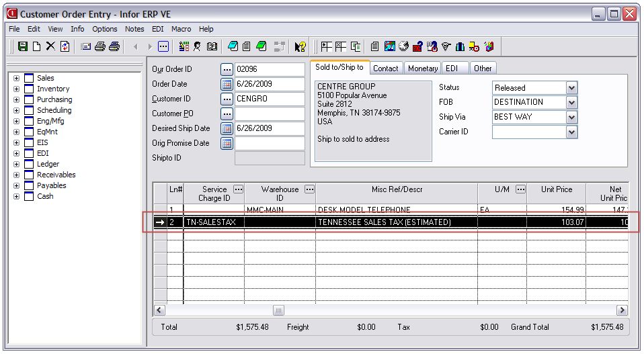Image resolution: width=644 pixels, height=354 pixels.
Task: Click the bar chart buildings icon
Action: point(460,47)
